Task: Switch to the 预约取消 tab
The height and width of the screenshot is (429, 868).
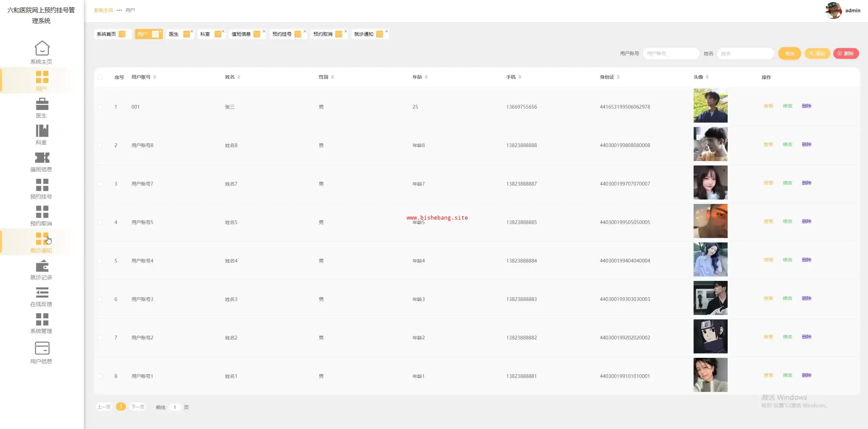Action: [x=323, y=34]
